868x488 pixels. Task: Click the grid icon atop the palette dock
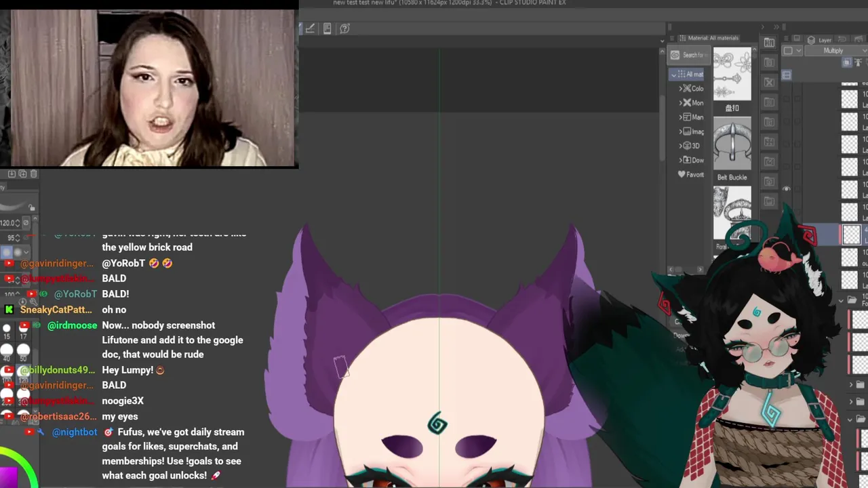point(769,43)
